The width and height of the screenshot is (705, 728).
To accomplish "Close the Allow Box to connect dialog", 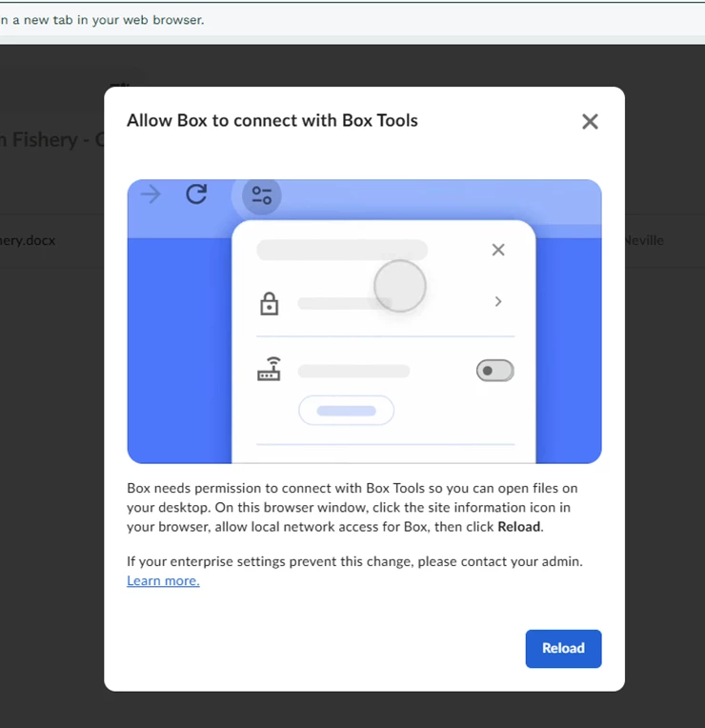I will [590, 122].
